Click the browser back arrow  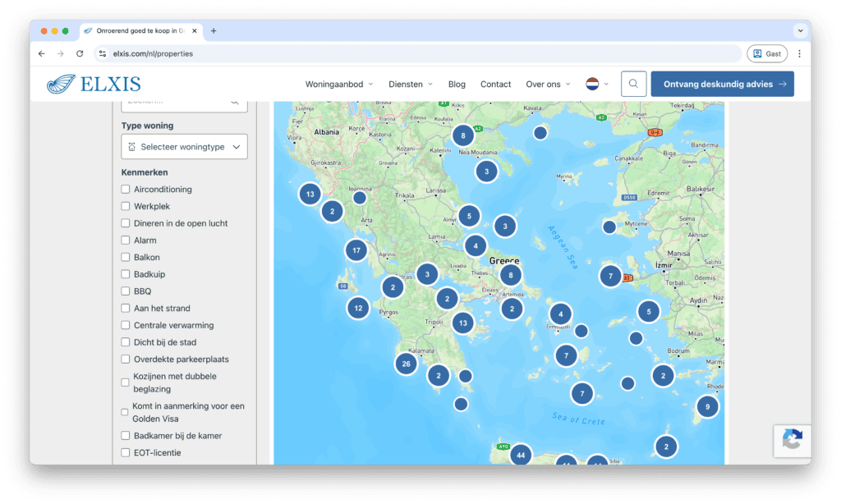(x=42, y=53)
